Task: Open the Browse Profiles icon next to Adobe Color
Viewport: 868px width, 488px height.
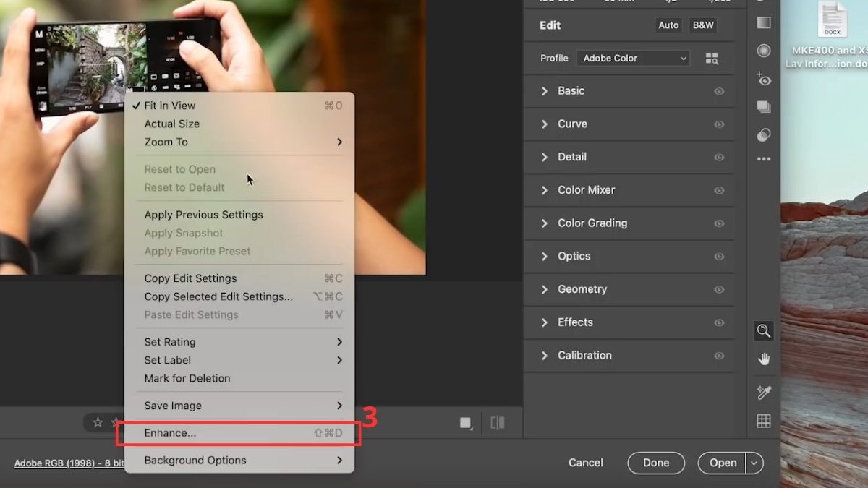Action: point(712,59)
